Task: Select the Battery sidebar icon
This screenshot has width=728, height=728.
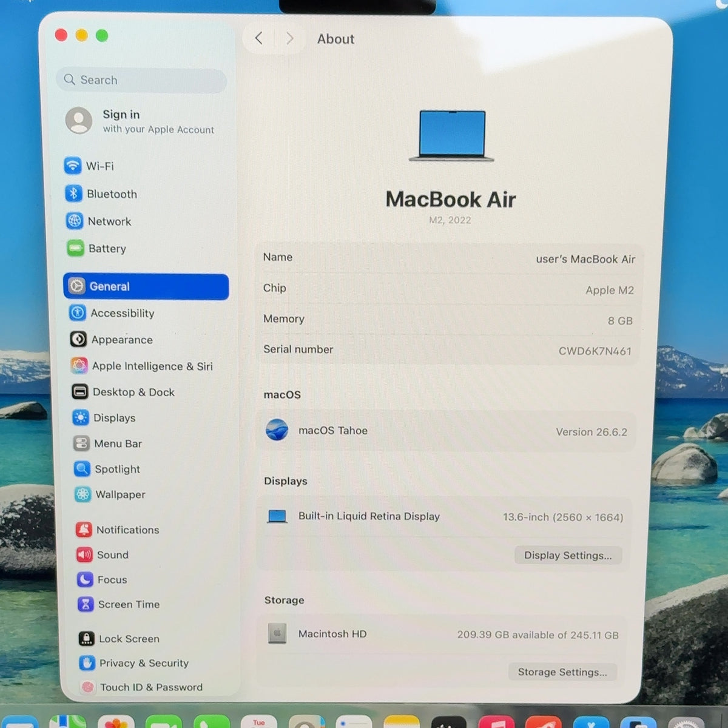Action: 76,248
